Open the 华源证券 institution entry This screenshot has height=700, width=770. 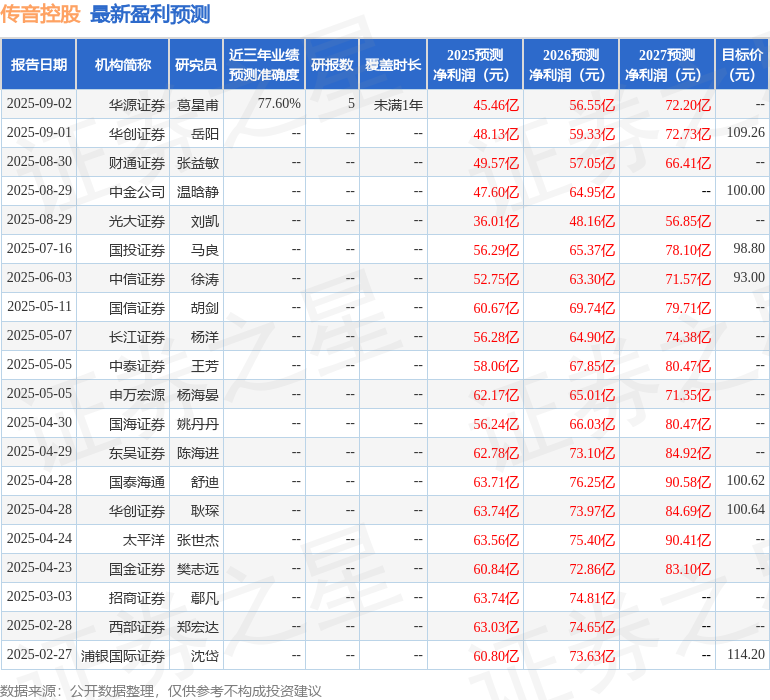(x=137, y=104)
